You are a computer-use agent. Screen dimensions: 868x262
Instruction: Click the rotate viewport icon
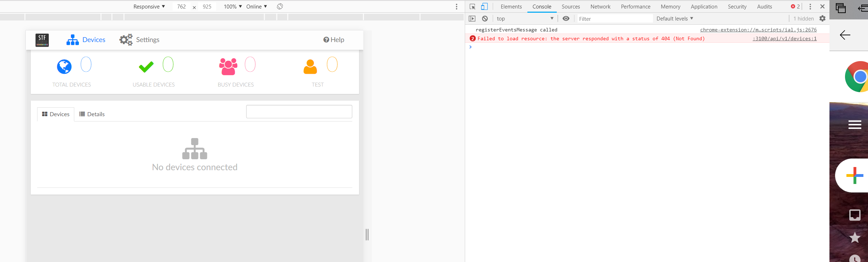(x=280, y=6)
